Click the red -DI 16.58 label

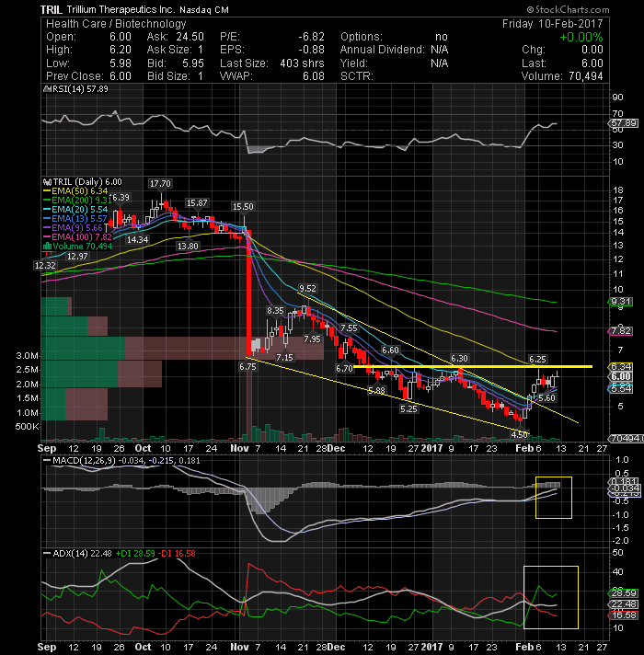[178, 554]
